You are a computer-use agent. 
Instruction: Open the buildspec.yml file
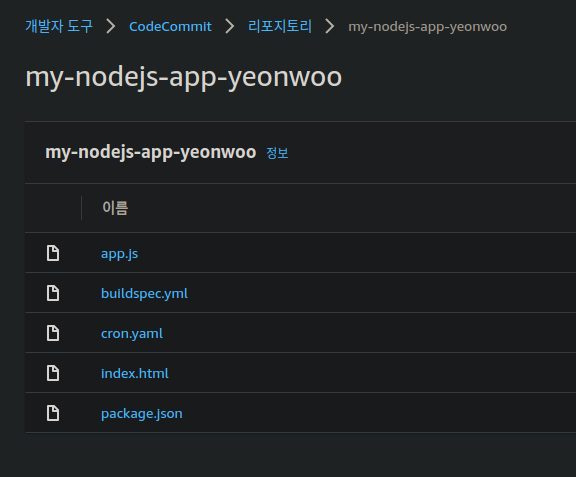pyautogui.click(x=144, y=294)
